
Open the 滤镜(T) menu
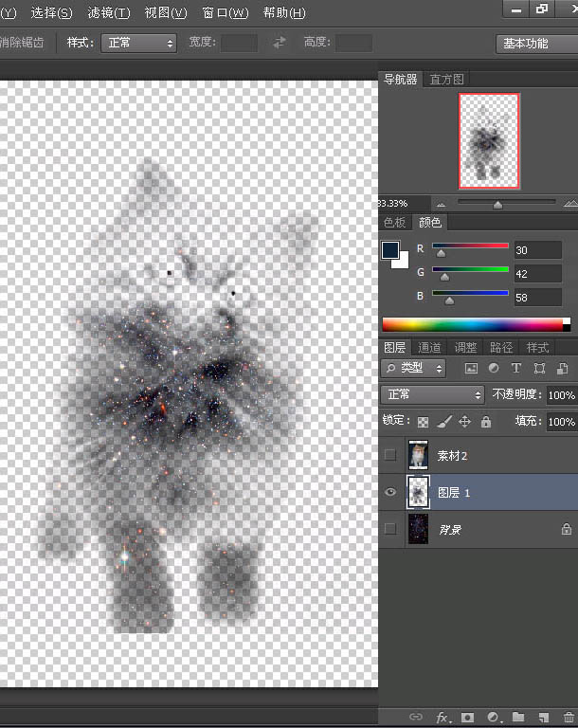pos(108,13)
